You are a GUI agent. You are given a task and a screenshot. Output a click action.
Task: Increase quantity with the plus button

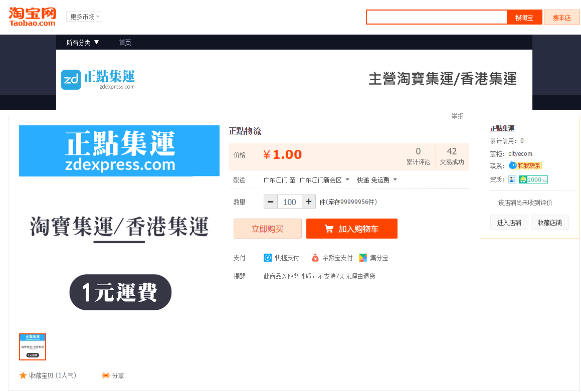click(x=309, y=202)
